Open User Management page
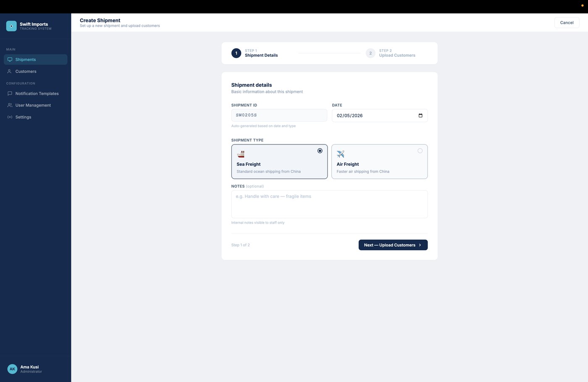The height and width of the screenshot is (382, 588). tap(36, 105)
